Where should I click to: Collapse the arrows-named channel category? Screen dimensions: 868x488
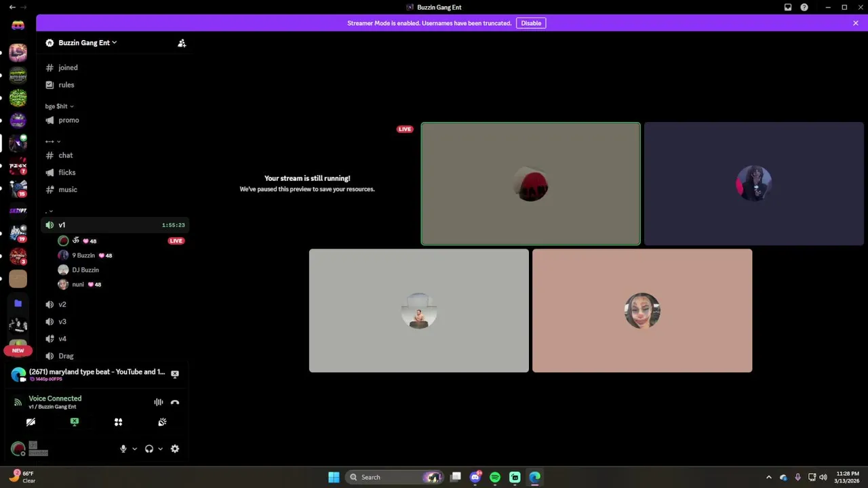(53, 142)
